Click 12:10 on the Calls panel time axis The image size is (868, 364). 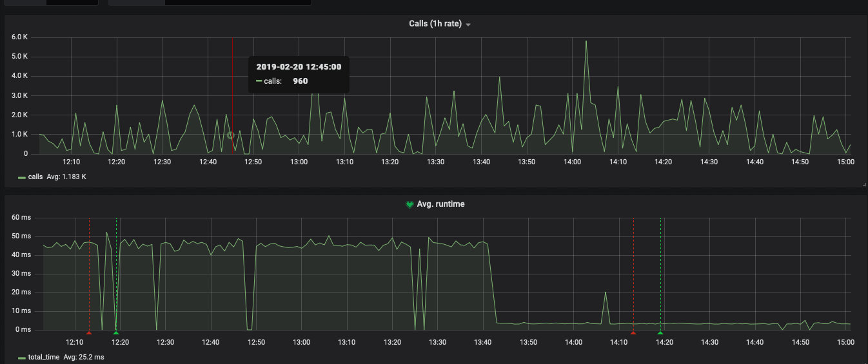[x=71, y=162]
